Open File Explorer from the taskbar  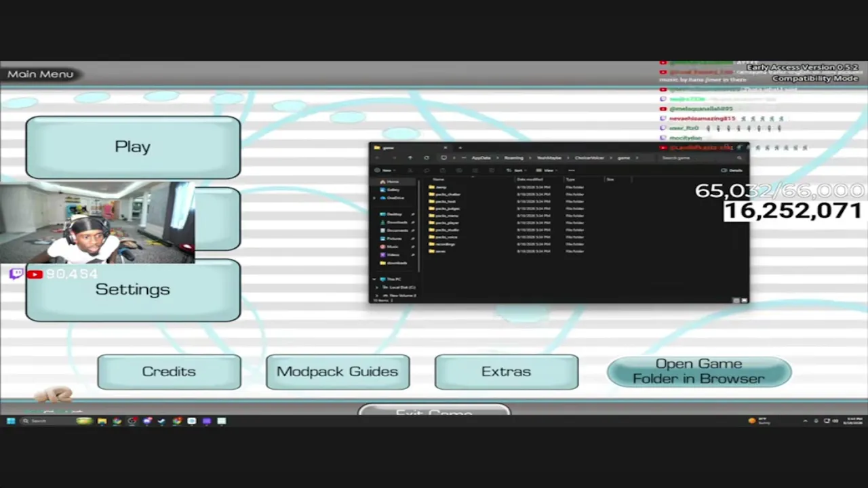click(102, 421)
